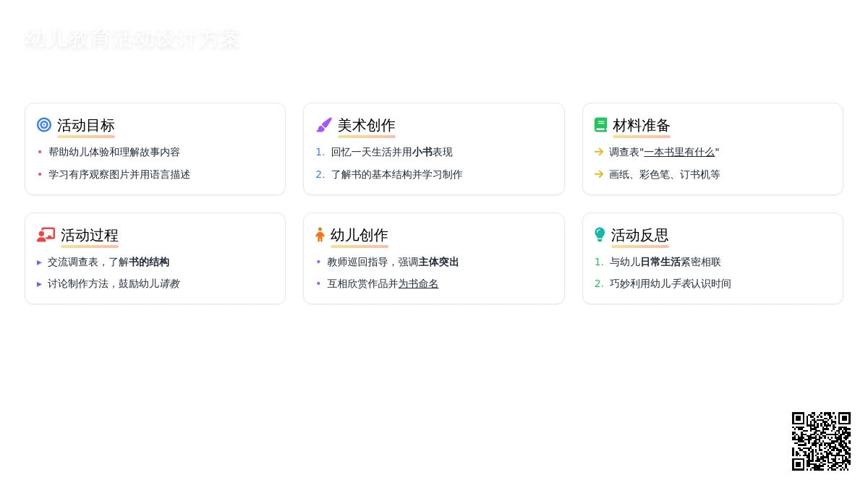This screenshot has width=868, height=488.
Task: Click the triangle marker before 交流调查表
Action: pyautogui.click(x=40, y=262)
